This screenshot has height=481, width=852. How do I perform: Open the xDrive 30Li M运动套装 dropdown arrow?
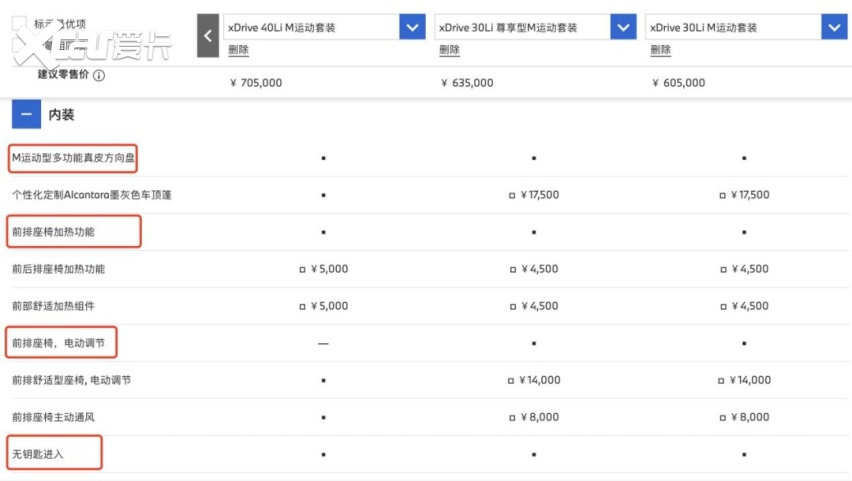pyautogui.click(x=834, y=27)
